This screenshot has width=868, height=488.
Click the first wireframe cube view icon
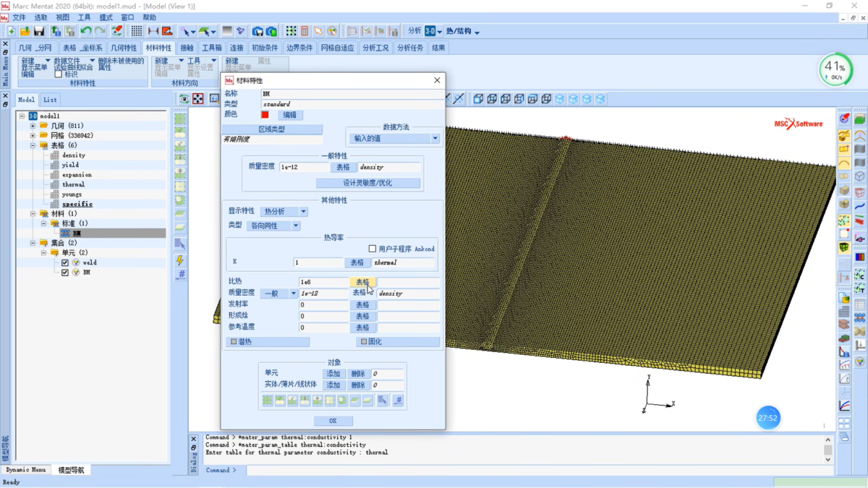[x=479, y=99]
